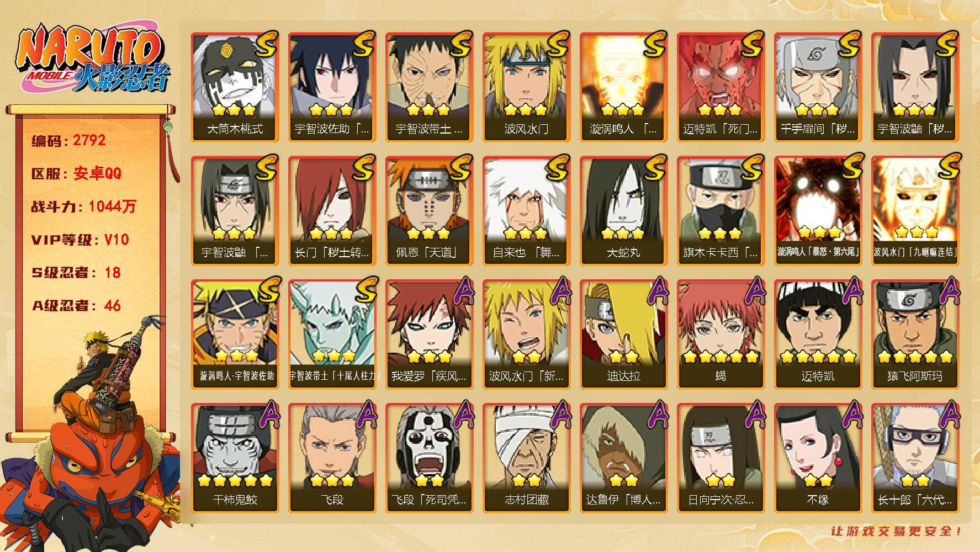Click the VIP等级 V10 label
Image resolution: width=980 pixels, height=552 pixels.
click(80, 240)
